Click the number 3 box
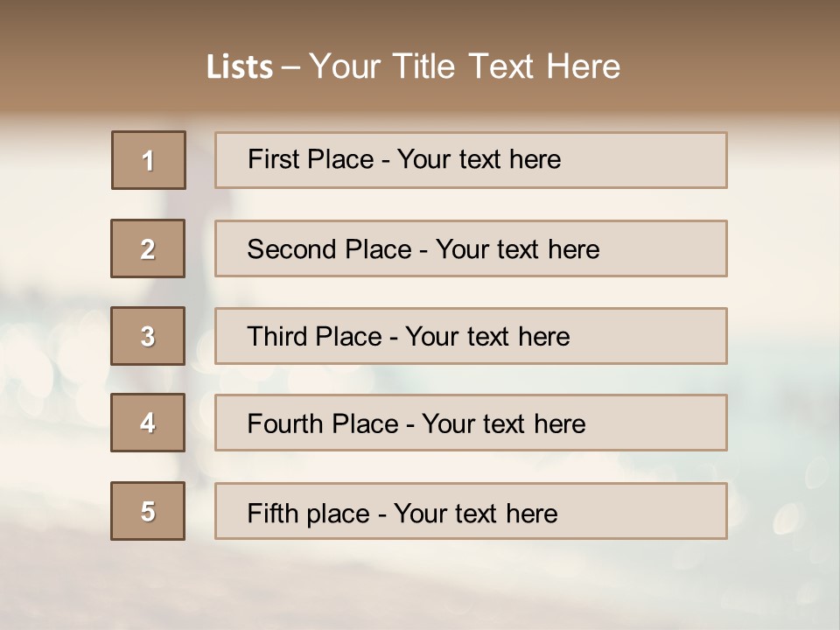840x630 pixels. pyautogui.click(x=148, y=336)
